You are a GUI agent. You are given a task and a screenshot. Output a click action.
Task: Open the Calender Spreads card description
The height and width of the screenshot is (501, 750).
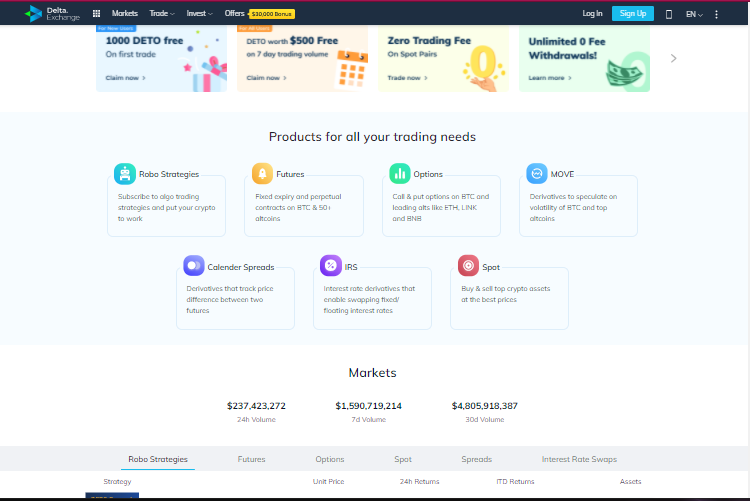click(230, 300)
